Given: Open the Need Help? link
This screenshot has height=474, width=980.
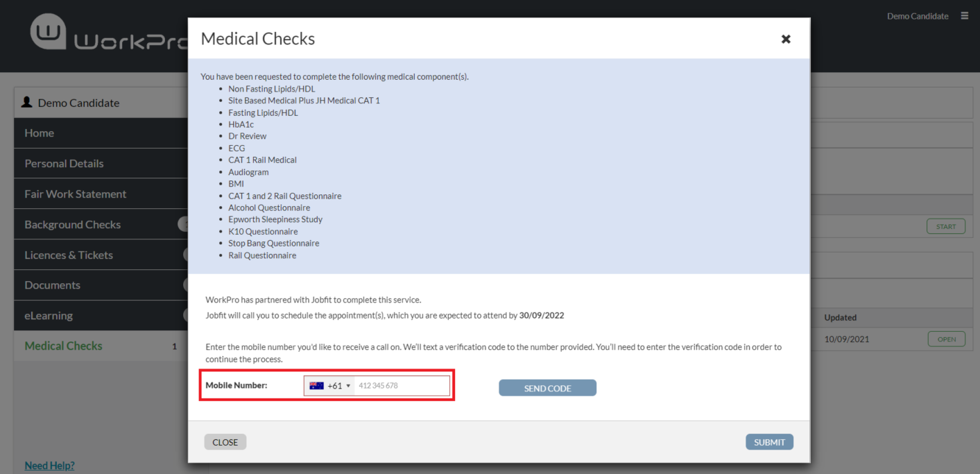Looking at the screenshot, I should 49,465.
